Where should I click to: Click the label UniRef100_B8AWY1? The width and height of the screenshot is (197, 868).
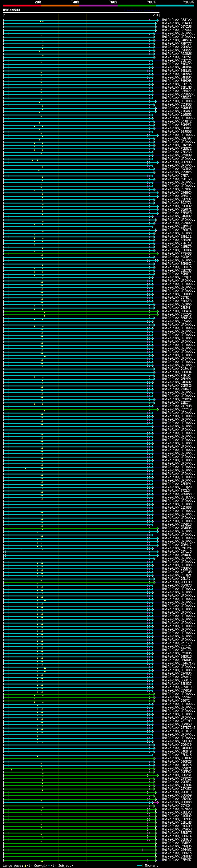tap(177, 210)
